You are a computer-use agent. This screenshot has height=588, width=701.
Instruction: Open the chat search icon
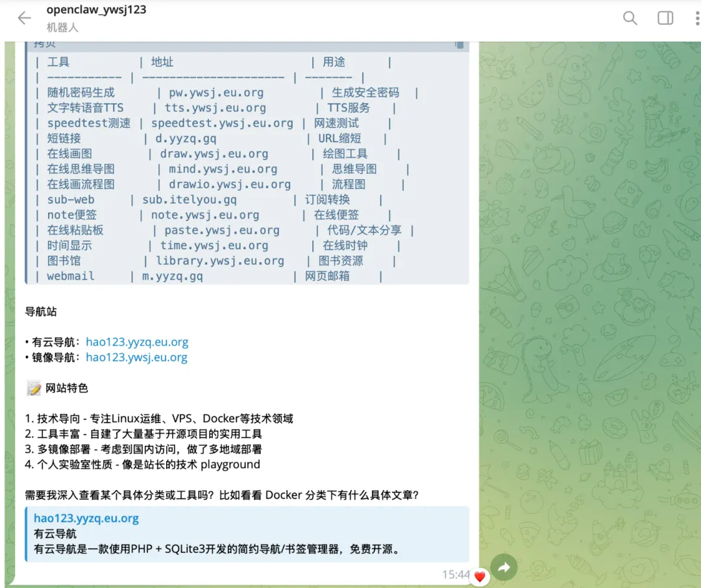(630, 18)
